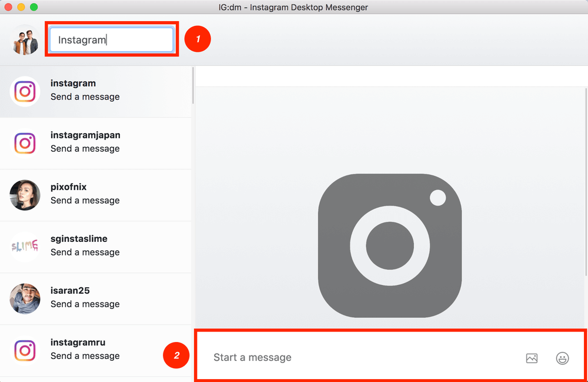Click the instagram account logo avatar
The height and width of the screenshot is (382, 588).
pyautogui.click(x=25, y=91)
